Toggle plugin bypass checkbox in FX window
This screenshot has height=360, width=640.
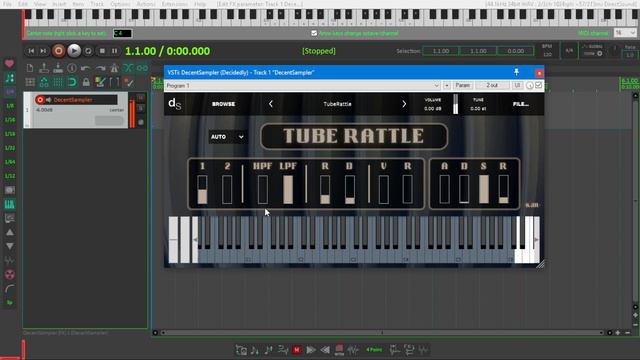coord(539,85)
